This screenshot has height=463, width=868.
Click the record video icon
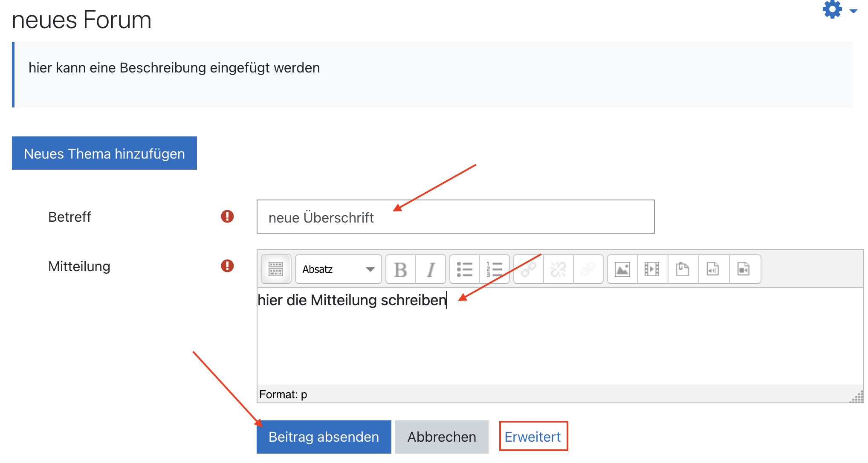pyautogui.click(x=744, y=269)
